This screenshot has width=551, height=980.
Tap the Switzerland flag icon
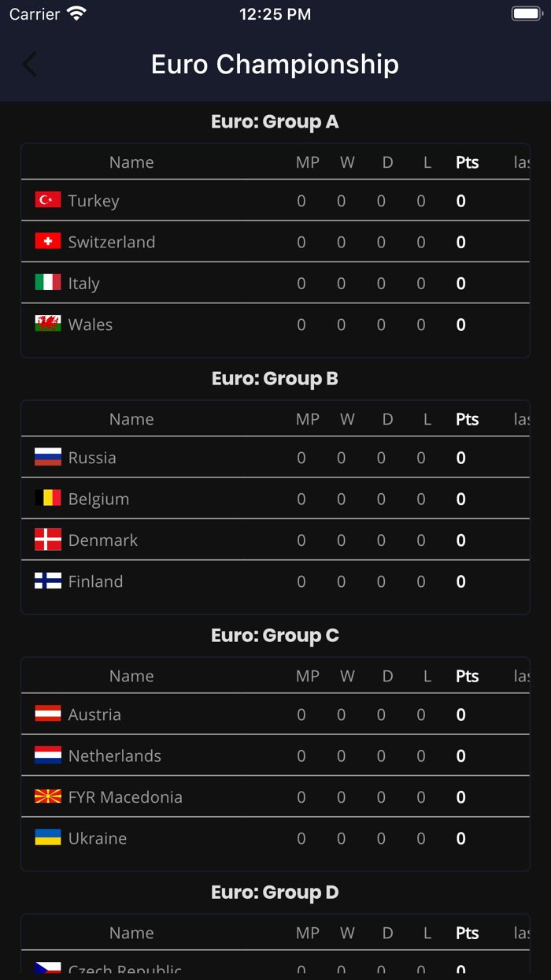pos(48,241)
